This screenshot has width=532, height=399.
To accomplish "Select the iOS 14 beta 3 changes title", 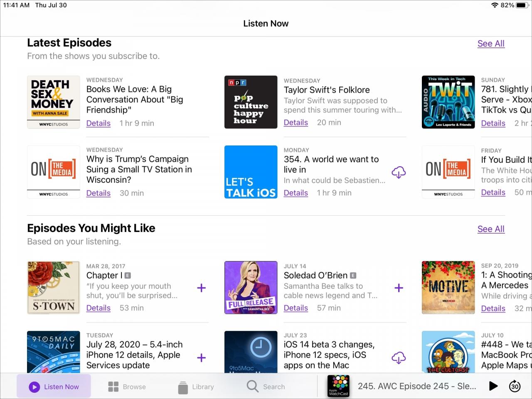I will coord(329,355).
